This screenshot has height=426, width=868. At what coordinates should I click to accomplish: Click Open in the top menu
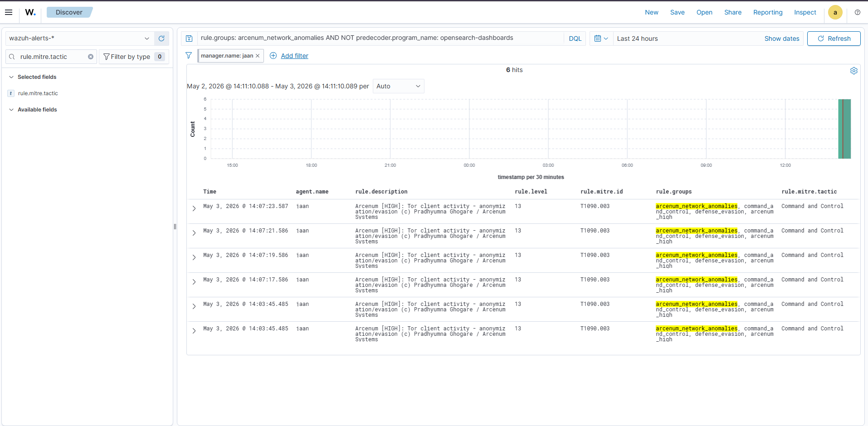click(704, 12)
